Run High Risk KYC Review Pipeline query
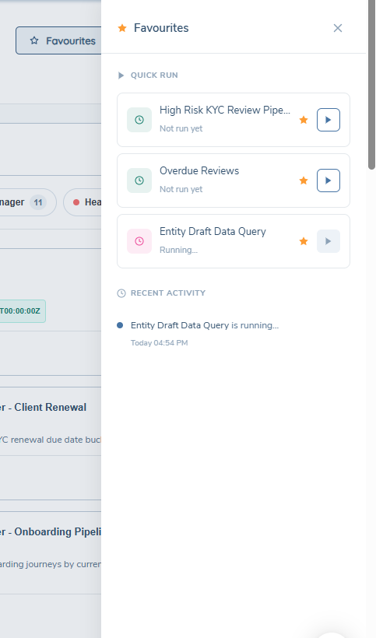The image size is (376, 638). point(328,120)
